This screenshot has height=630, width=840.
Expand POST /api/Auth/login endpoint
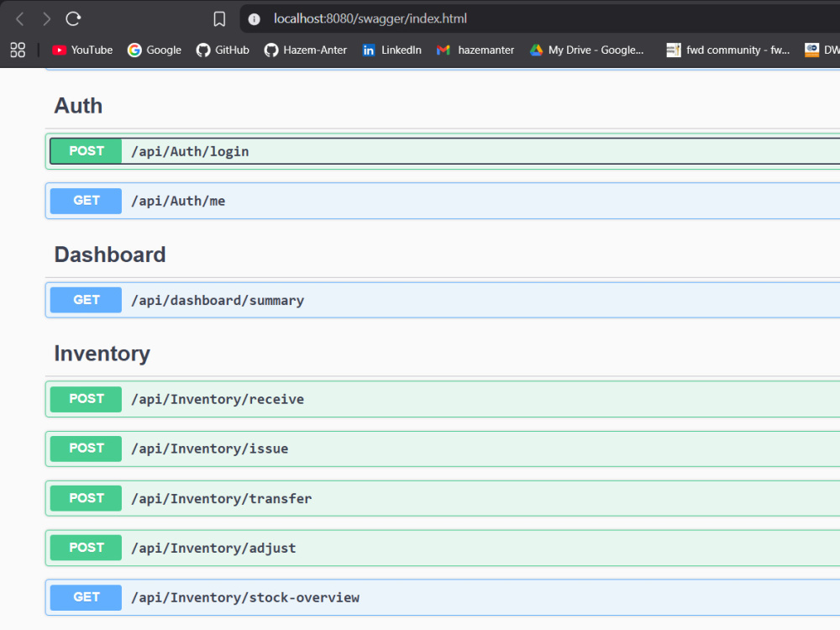click(x=444, y=151)
